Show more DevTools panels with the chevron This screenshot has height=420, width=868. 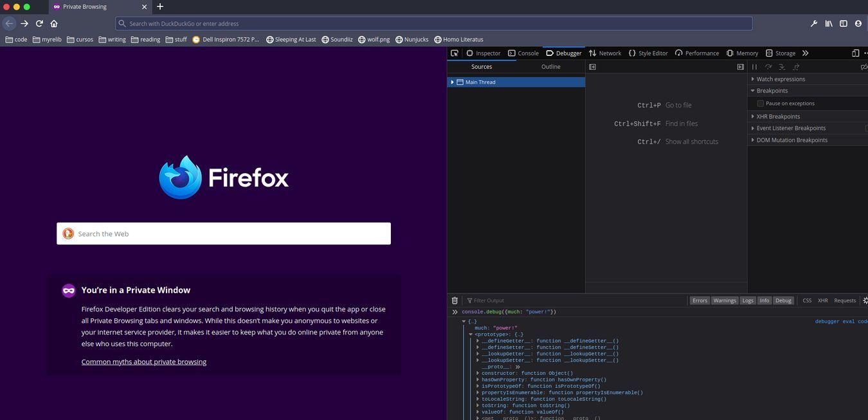pos(805,53)
